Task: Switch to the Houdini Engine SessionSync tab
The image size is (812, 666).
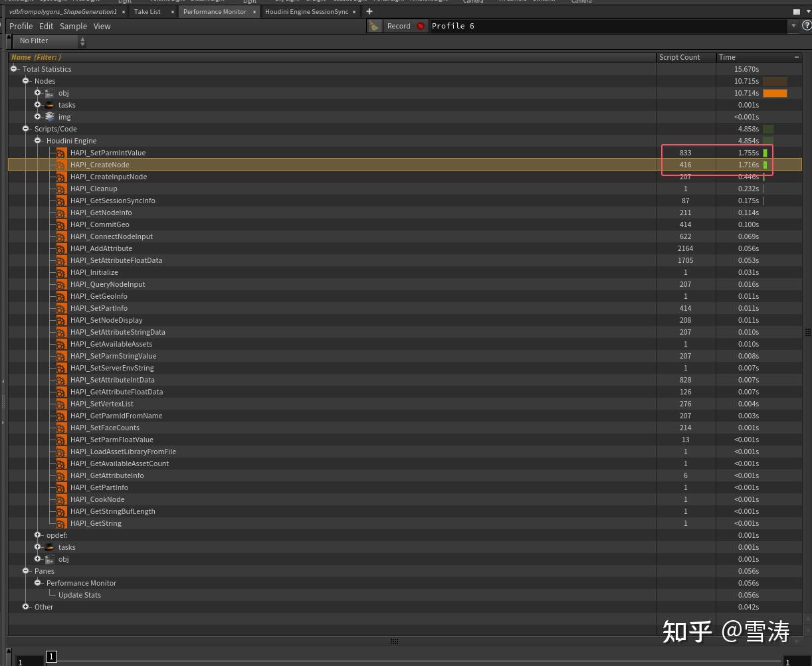Action: (306, 11)
